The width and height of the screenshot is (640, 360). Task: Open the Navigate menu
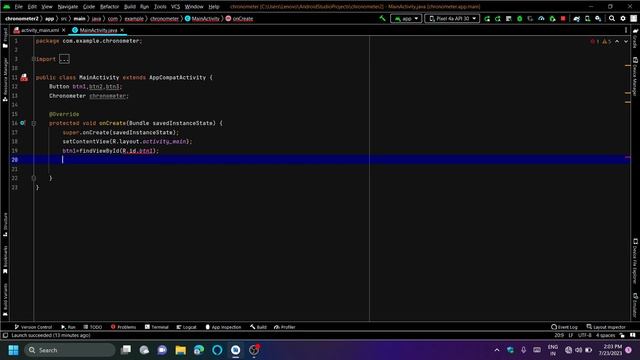pos(68,7)
